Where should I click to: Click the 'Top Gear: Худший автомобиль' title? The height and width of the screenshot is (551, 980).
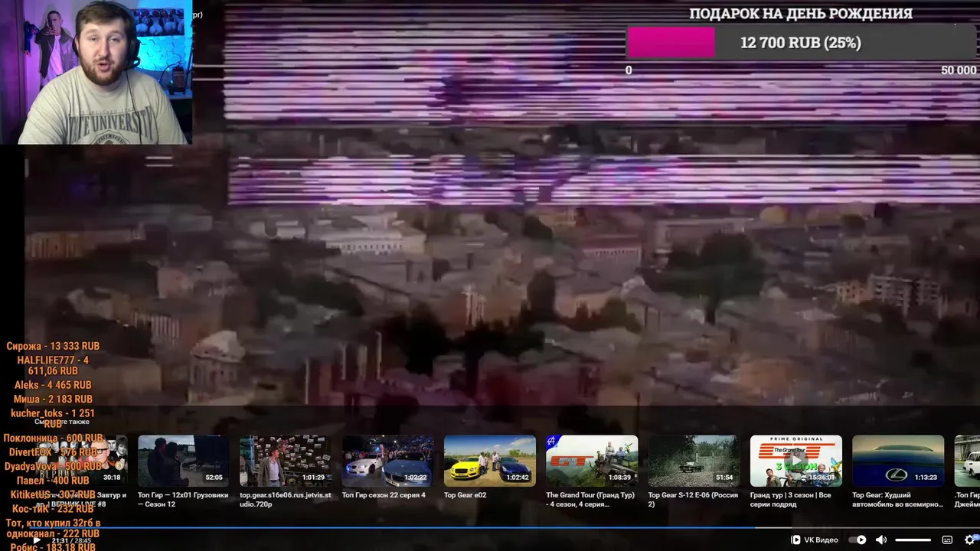coord(897,500)
